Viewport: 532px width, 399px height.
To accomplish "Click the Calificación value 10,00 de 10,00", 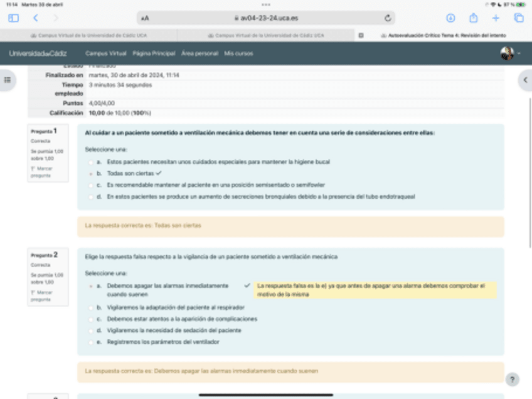I will coord(120,113).
